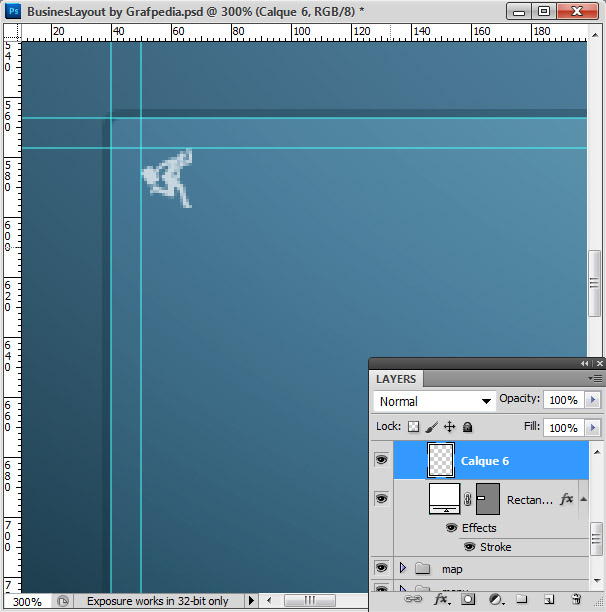606x612 pixels.
Task: Click the Effects label
Action: click(479, 528)
